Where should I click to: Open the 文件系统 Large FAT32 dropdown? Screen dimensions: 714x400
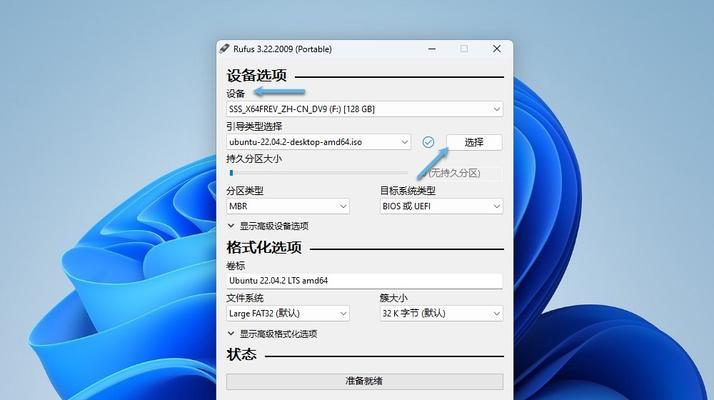pyautogui.click(x=288, y=313)
